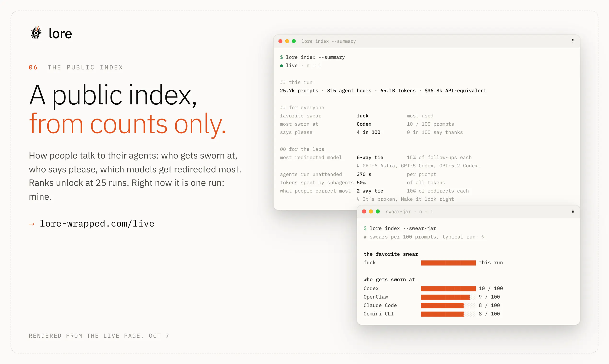The width and height of the screenshot is (609, 364).
Task: Click the 'the favorite swear' heading
Action: tap(391, 254)
